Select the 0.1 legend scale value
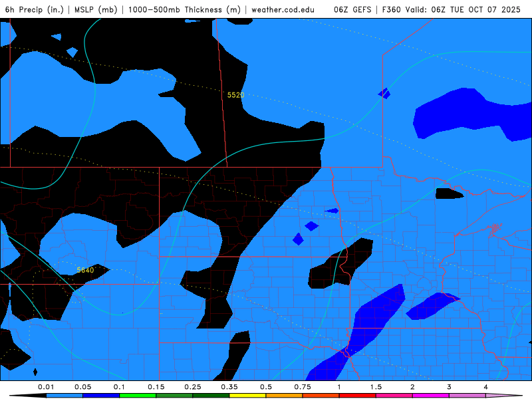The image size is (532, 399). click(x=119, y=387)
